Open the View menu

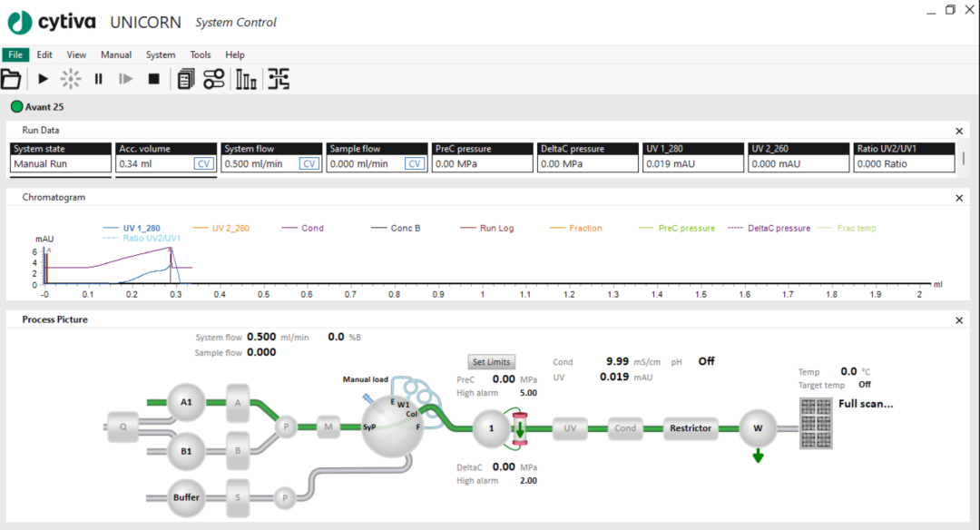point(76,54)
